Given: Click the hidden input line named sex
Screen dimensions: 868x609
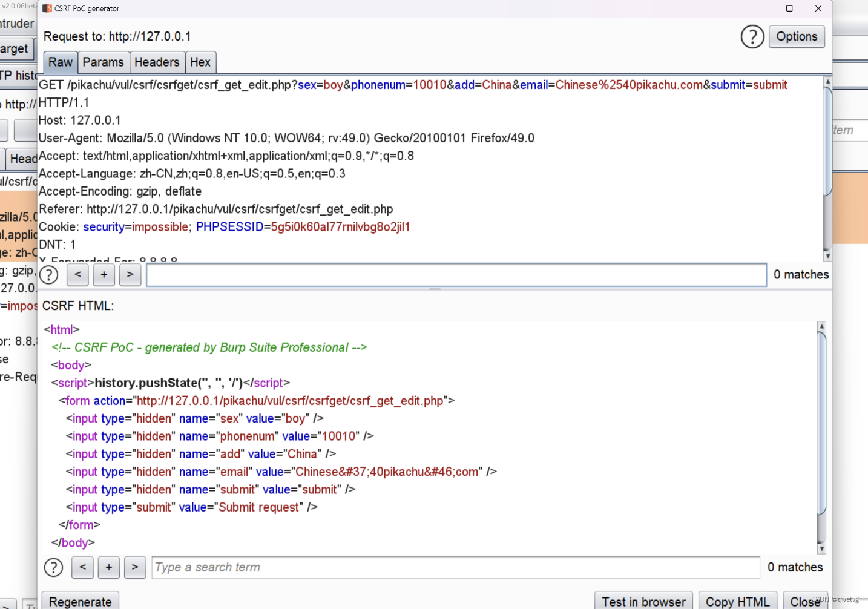Looking at the screenshot, I should tap(195, 418).
